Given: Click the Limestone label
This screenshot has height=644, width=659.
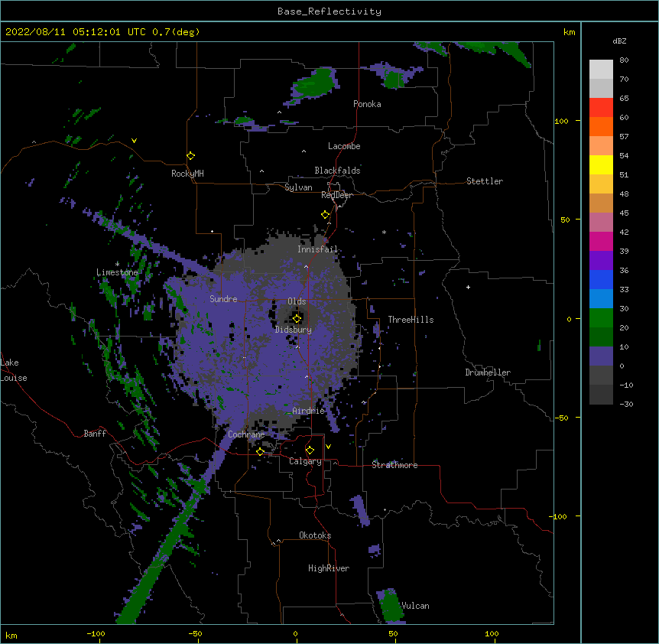Looking at the screenshot, I should (x=117, y=272).
